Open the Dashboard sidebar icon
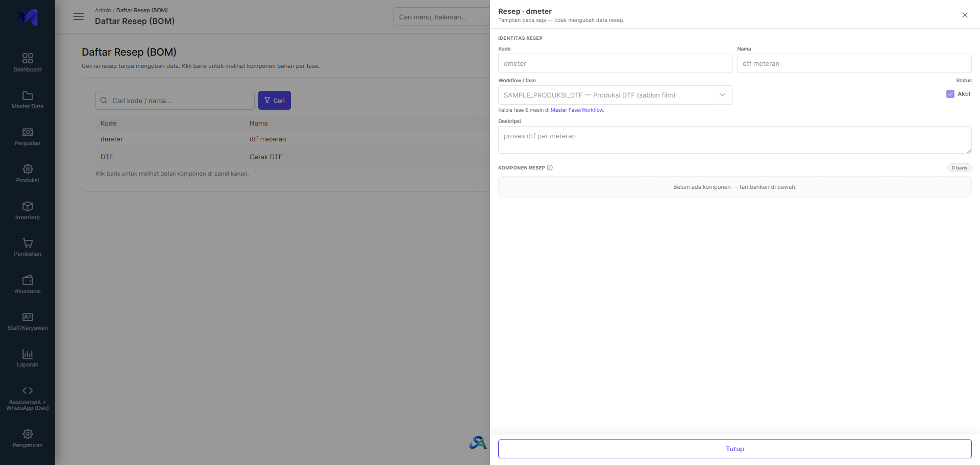The image size is (980, 465). pyautogui.click(x=28, y=58)
